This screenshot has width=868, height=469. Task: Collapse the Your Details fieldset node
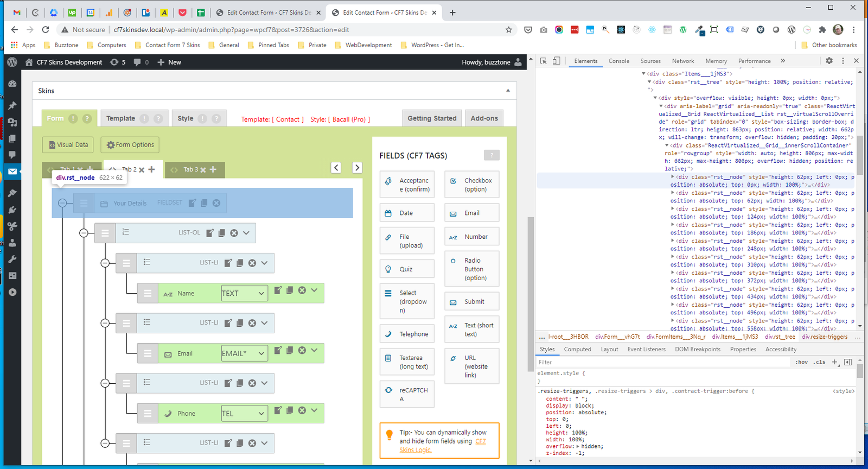(x=62, y=203)
